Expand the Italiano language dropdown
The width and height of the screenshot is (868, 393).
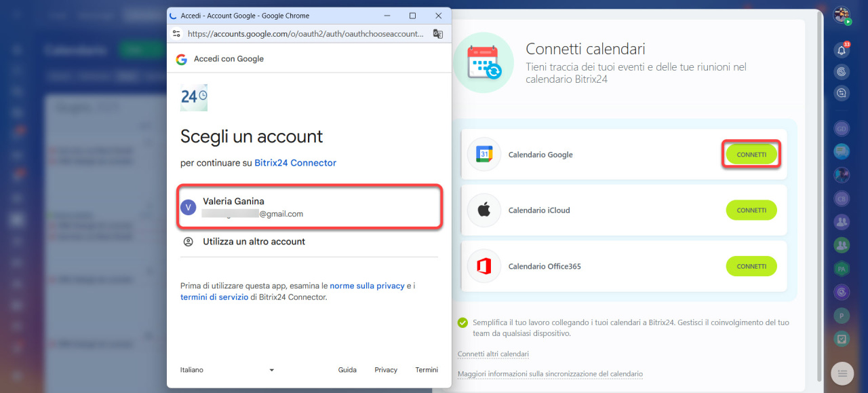(x=227, y=370)
